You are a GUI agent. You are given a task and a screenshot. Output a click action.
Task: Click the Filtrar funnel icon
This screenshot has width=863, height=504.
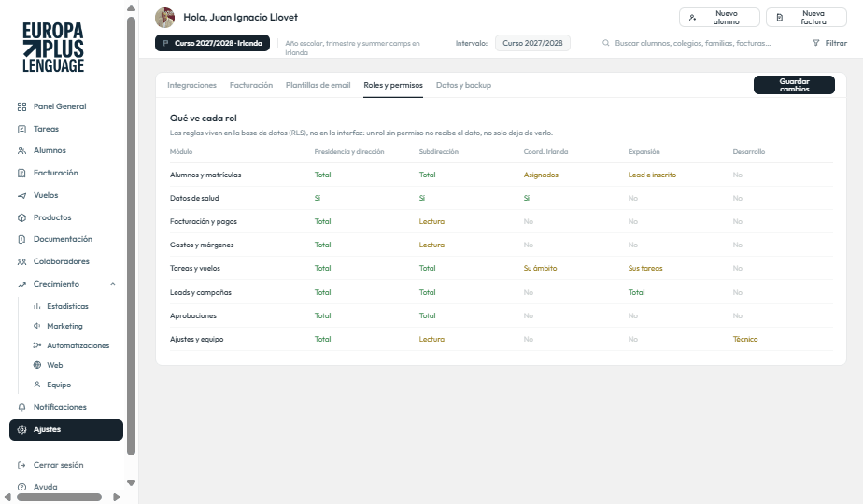coord(815,43)
